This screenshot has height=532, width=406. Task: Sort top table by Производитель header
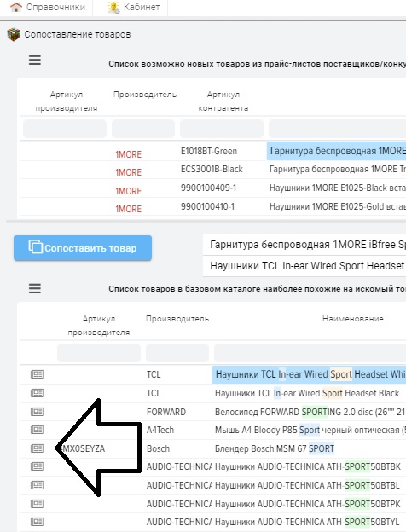pos(145,95)
